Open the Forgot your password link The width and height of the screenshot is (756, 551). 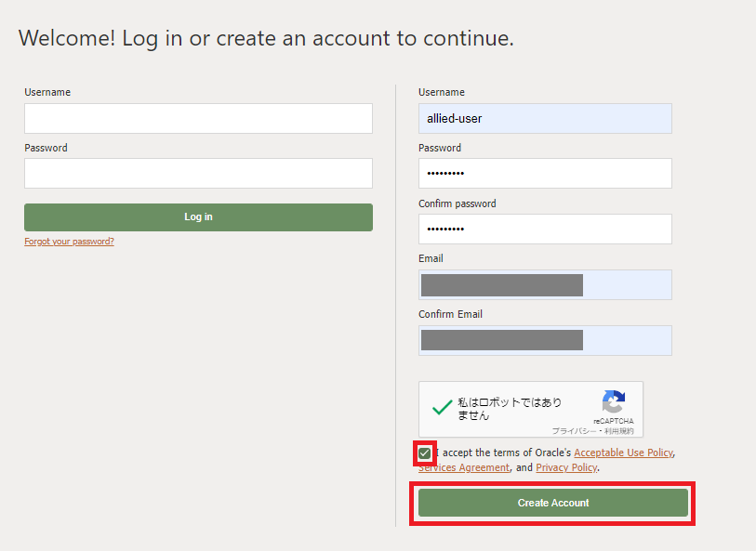coord(69,242)
